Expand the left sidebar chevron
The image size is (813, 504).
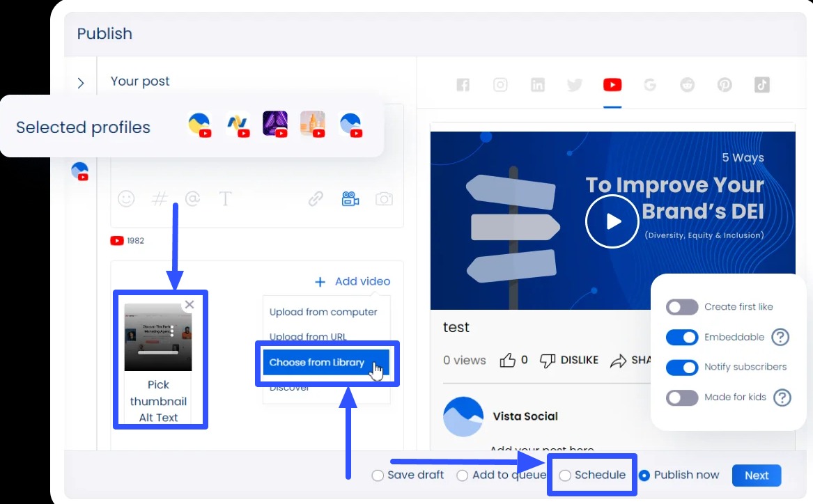point(80,82)
